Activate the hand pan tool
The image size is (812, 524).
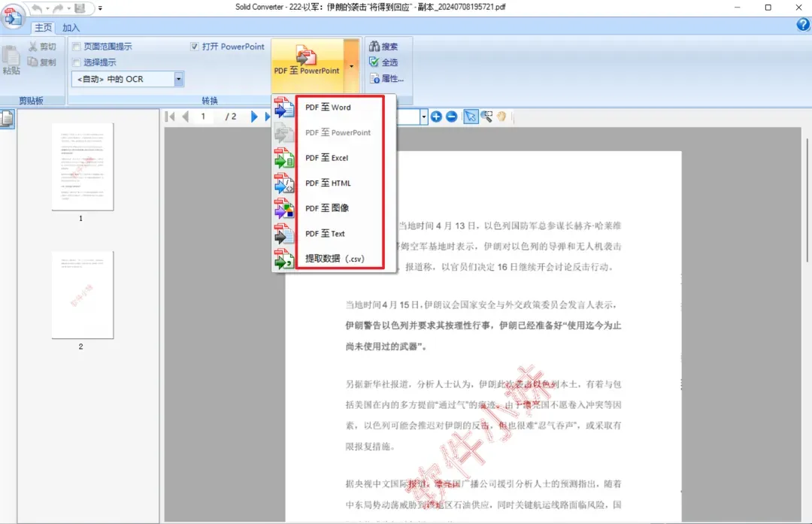pyautogui.click(x=501, y=117)
